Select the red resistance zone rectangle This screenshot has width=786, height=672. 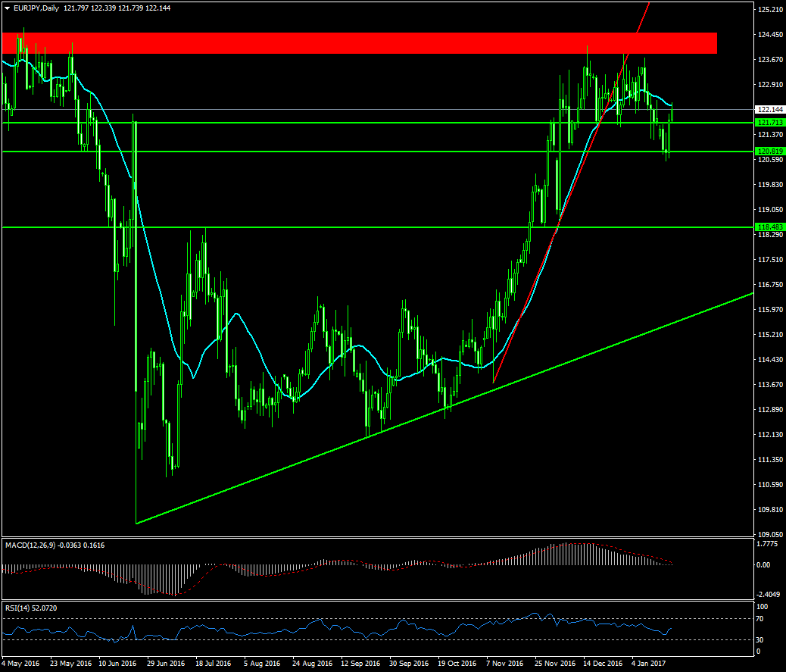click(359, 43)
